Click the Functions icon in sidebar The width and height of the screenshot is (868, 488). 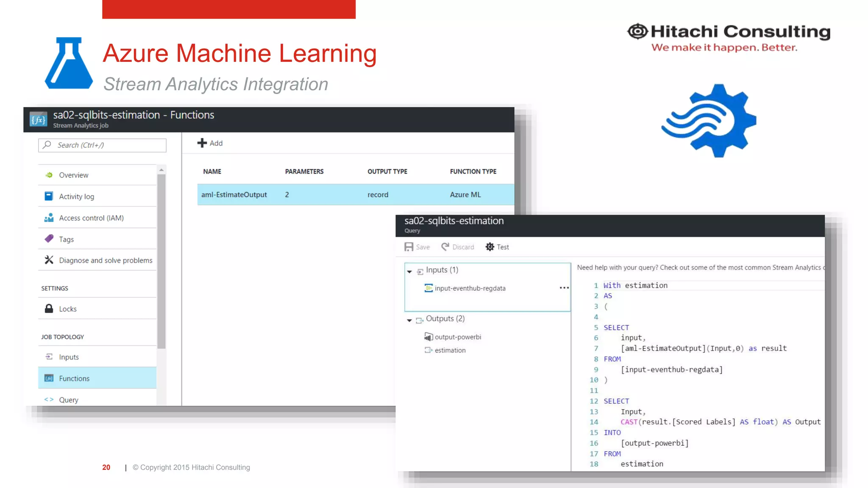(x=49, y=378)
